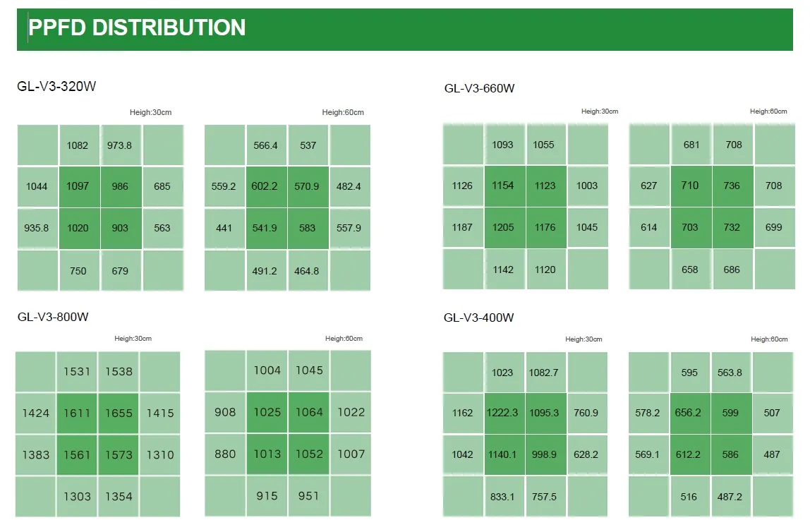Select the 602.2 grid cell
This screenshot has height=532, width=810.
point(265,186)
